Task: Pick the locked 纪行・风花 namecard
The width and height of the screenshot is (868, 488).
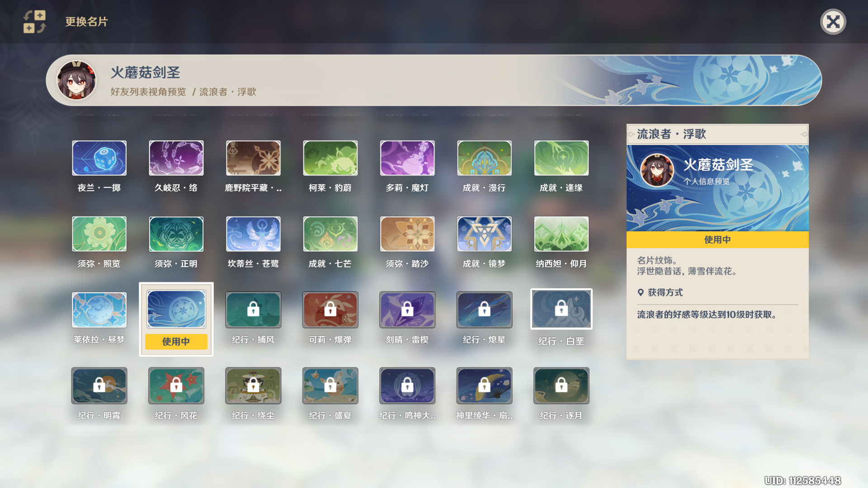Action: pyautogui.click(x=176, y=386)
